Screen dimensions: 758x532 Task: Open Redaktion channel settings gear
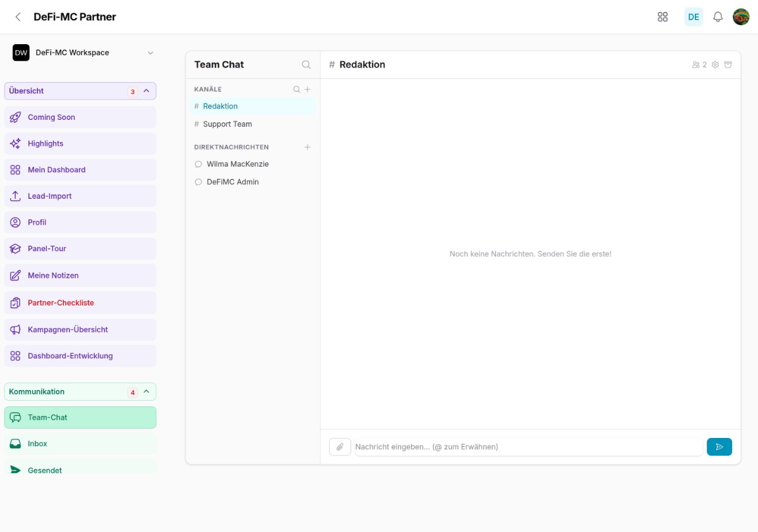pyautogui.click(x=715, y=64)
